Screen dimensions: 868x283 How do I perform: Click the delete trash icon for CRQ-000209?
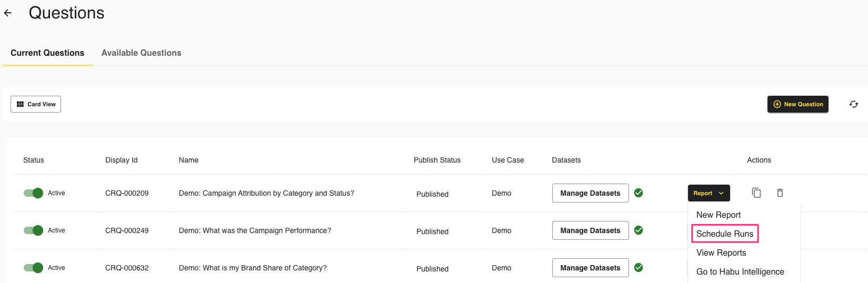pyautogui.click(x=780, y=193)
